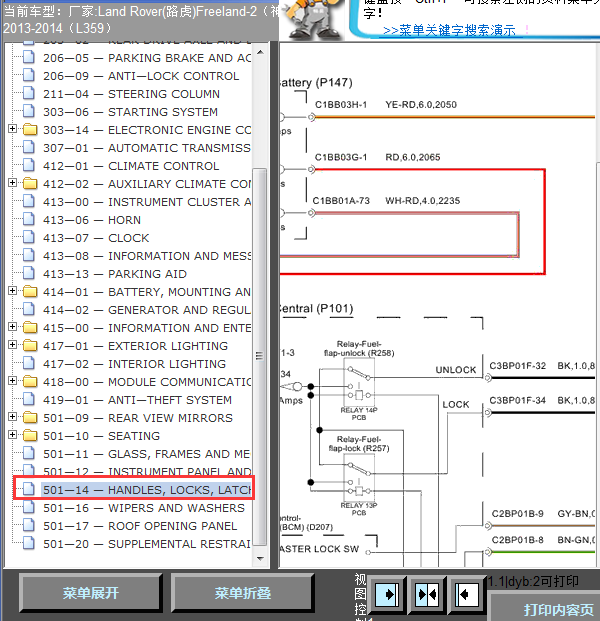The height and width of the screenshot is (621, 600).
Task: Select 417-02 Interior Lighting
Action: pos(135,364)
